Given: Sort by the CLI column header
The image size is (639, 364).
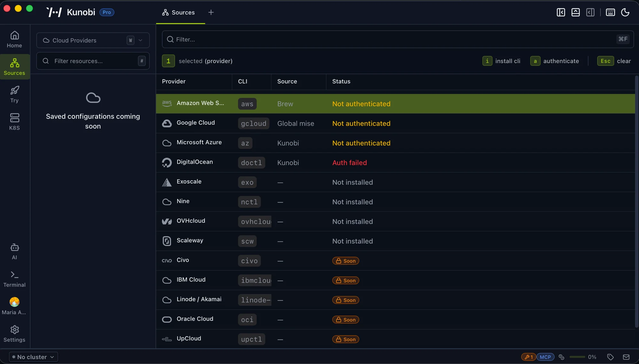Looking at the screenshot, I should [x=243, y=81].
